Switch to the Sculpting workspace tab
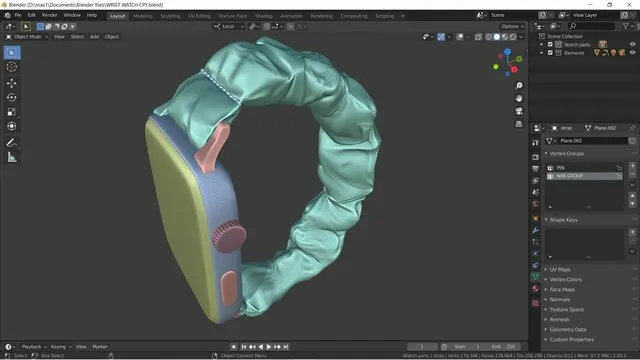640x360 pixels. click(170, 16)
